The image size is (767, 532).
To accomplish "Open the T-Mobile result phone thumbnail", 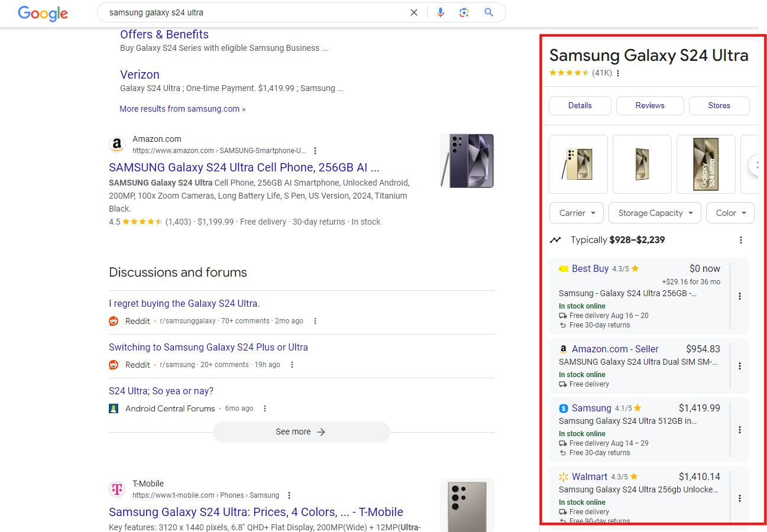I will pyautogui.click(x=467, y=505).
